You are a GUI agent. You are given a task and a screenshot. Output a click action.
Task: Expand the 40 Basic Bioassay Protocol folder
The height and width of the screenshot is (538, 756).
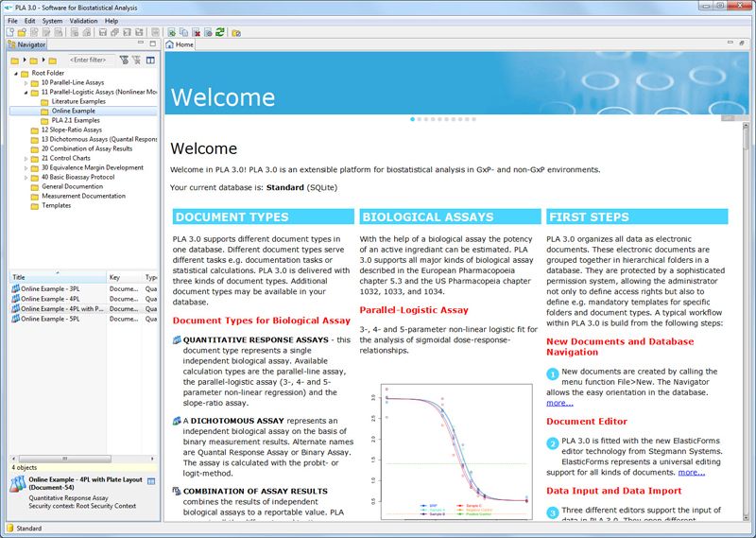(26, 178)
